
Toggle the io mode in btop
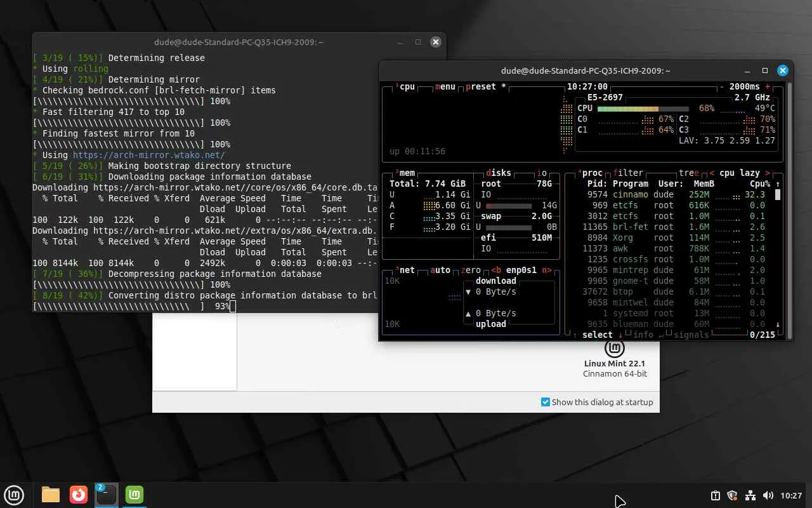(x=542, y=173)
